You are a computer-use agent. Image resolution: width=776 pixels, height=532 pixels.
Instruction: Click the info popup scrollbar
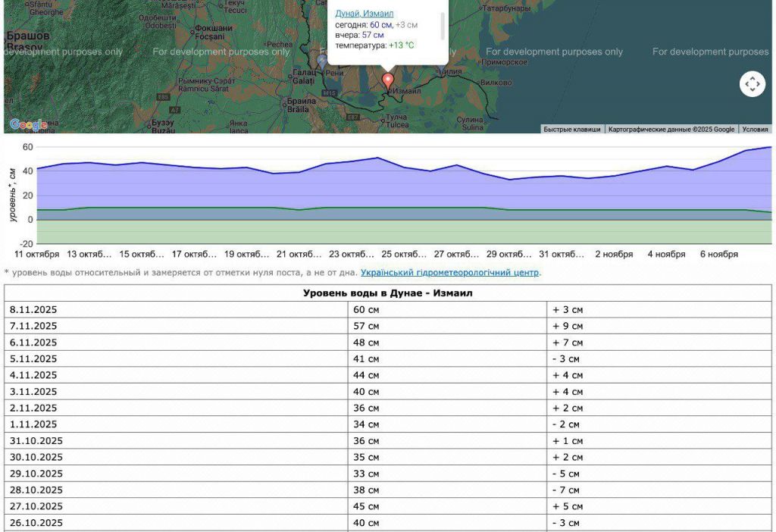coord(442,25)
